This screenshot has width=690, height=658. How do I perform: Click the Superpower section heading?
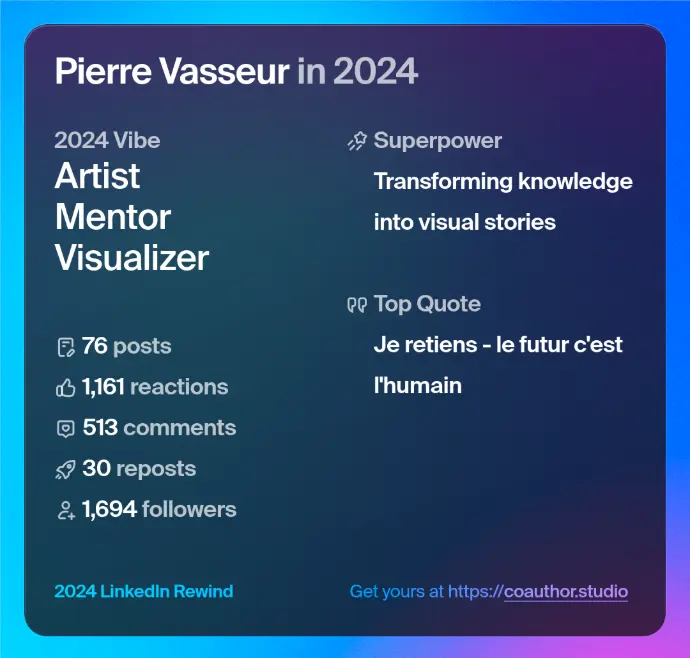pos(437,141)
